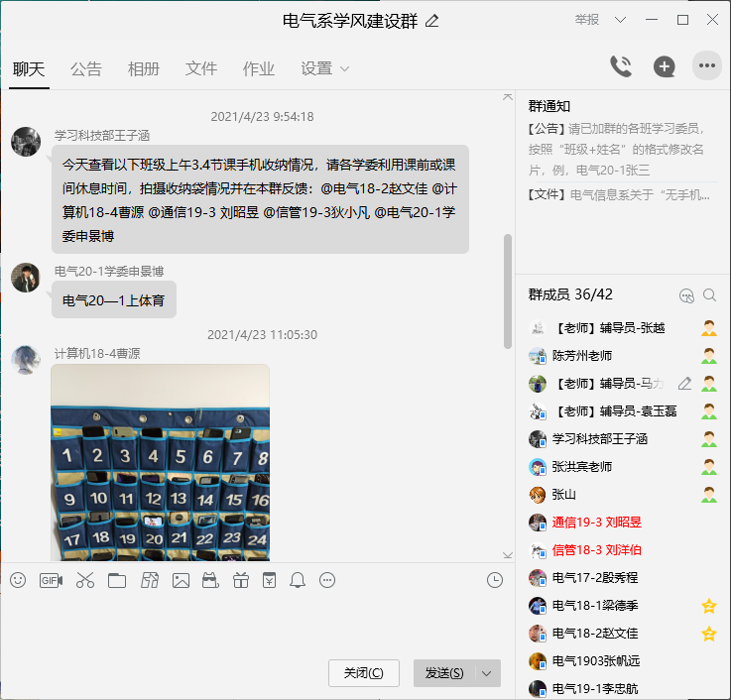Open the 【公告】 group notice text
The image size is (731, 700).
[616, 149]
